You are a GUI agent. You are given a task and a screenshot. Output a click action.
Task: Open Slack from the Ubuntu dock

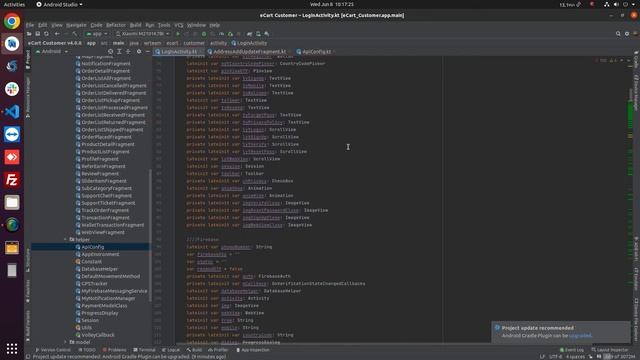[12, 89]
